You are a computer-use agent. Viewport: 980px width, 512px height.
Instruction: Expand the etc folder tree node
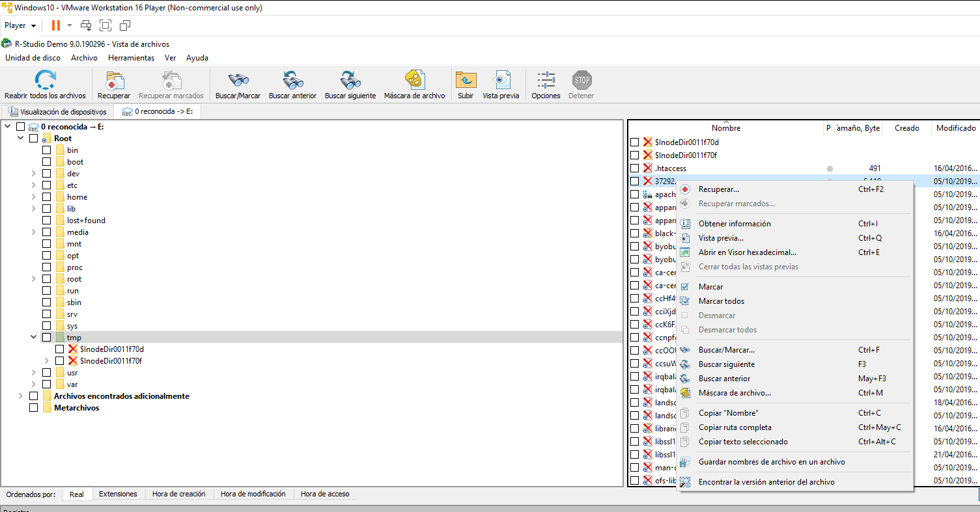point(33,185)
